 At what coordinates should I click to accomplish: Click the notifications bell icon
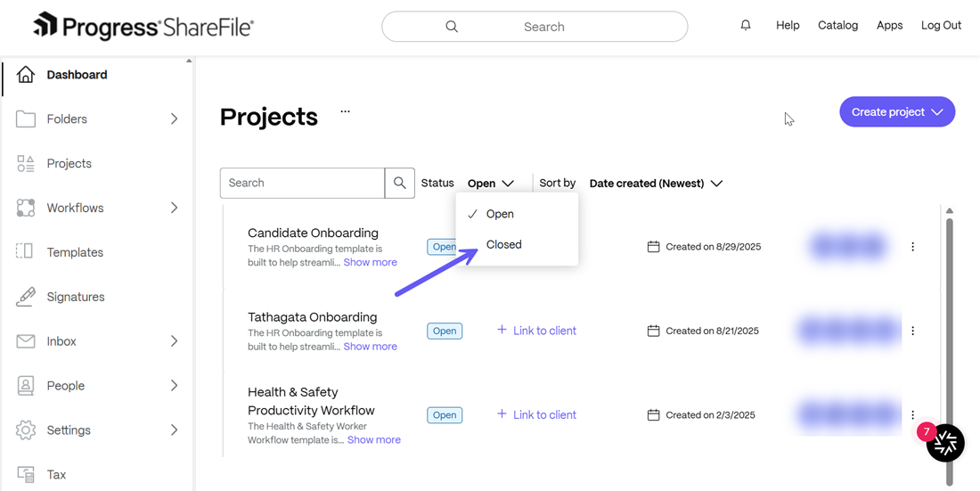[745, 25]
